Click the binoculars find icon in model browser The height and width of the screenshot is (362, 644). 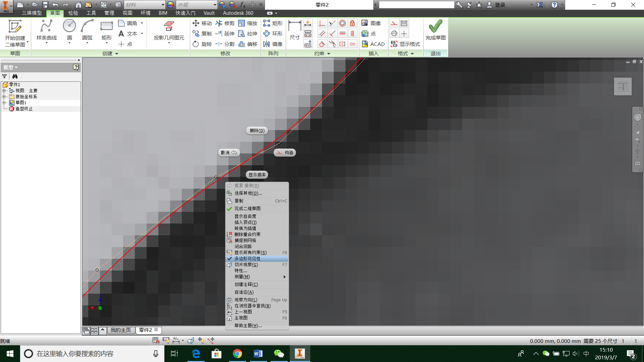pos(15,76)
